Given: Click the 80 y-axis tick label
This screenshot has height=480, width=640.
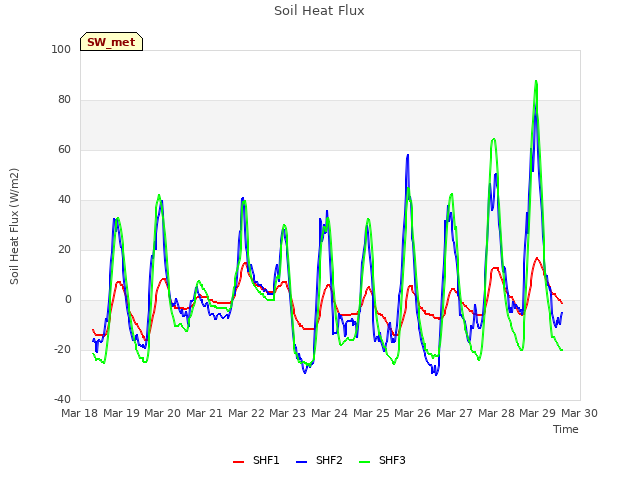Looking at the screenshot, I should coord(64,100).
